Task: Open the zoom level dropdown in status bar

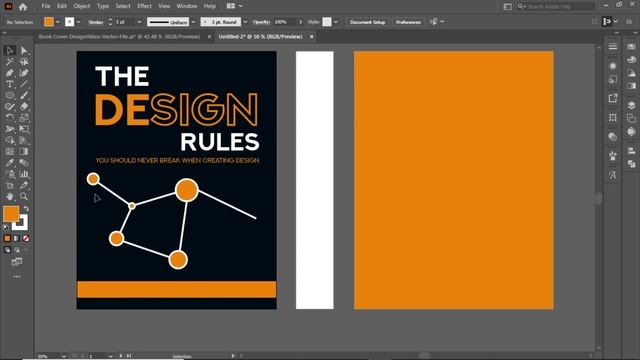Action: 64,356
